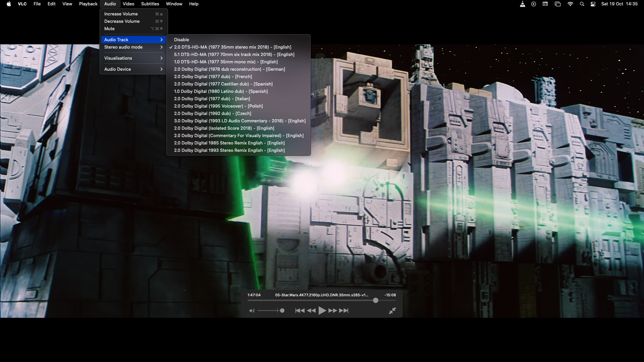
Task: Open VLC cone icon in menu bar
Action: click(522, 4)
